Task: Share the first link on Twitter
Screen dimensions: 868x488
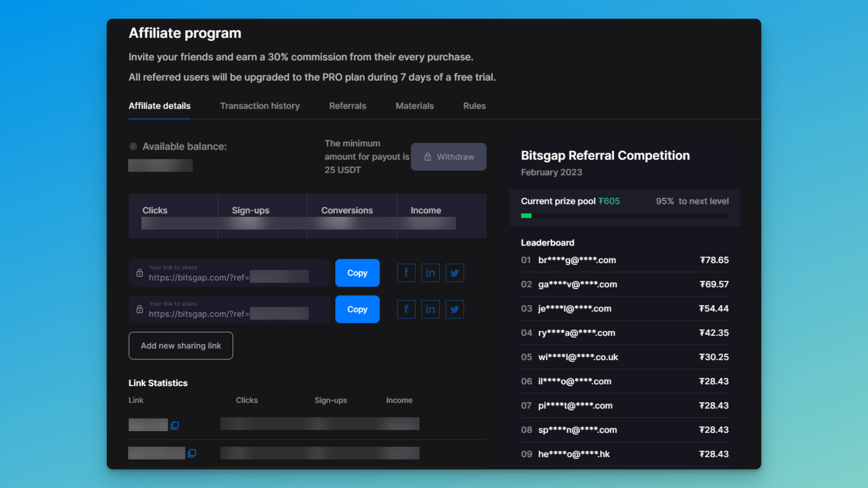Action: (454, 273)
